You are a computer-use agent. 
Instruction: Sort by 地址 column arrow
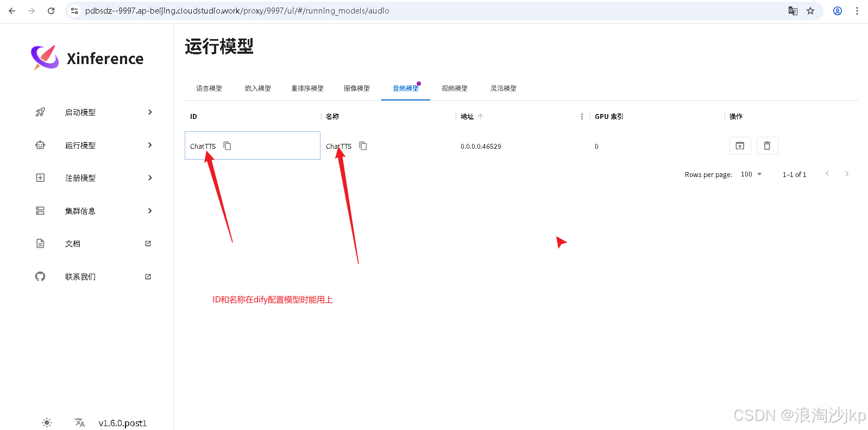coord(481,116)
